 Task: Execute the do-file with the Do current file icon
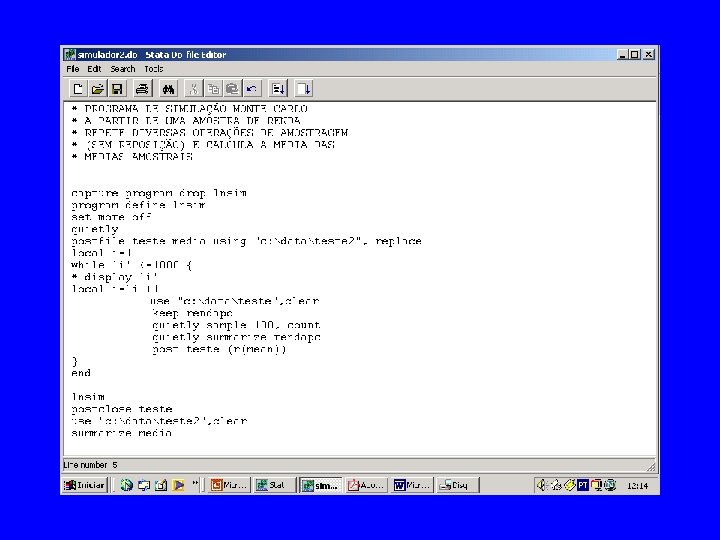(x=278, y=89)
